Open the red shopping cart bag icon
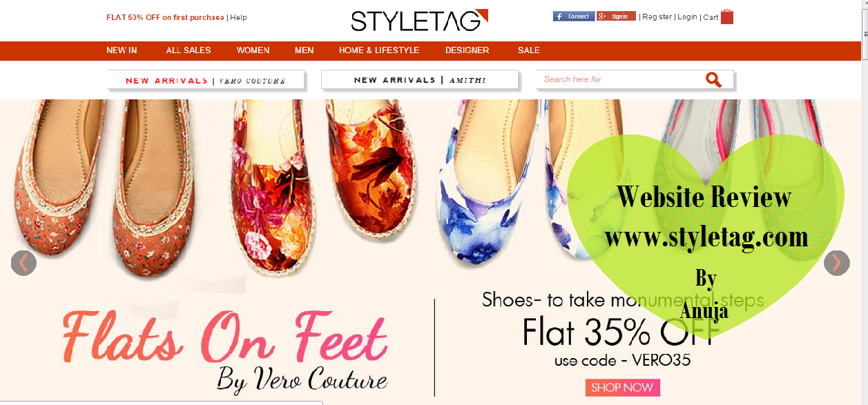Screen dimensions: 868x405 [x=727, y=17]
